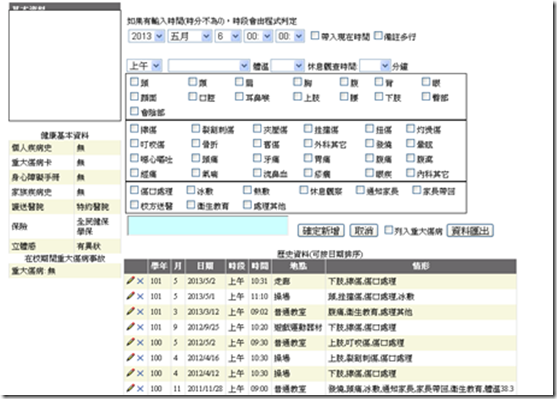The width and height of the screenshot is (557, 399).
Task: Open the 上午 time period dropdown
Action: click(x=145, y=66)
